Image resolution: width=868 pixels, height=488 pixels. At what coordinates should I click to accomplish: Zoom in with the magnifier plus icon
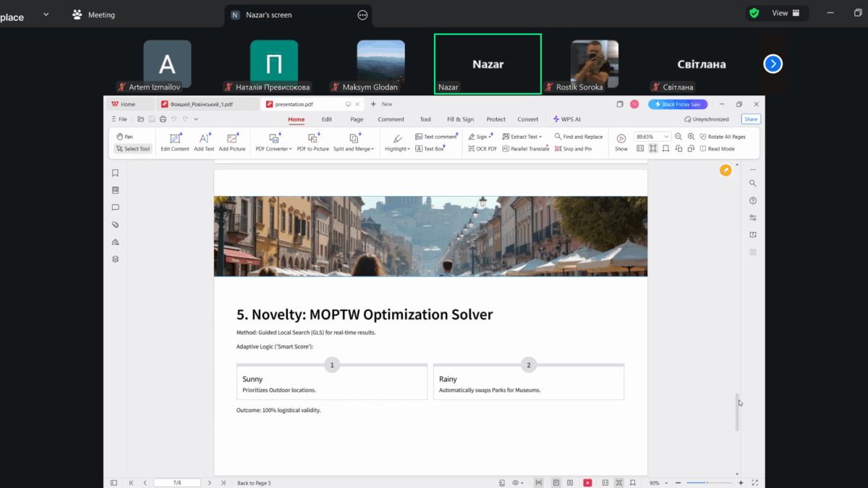coord(692,136)
